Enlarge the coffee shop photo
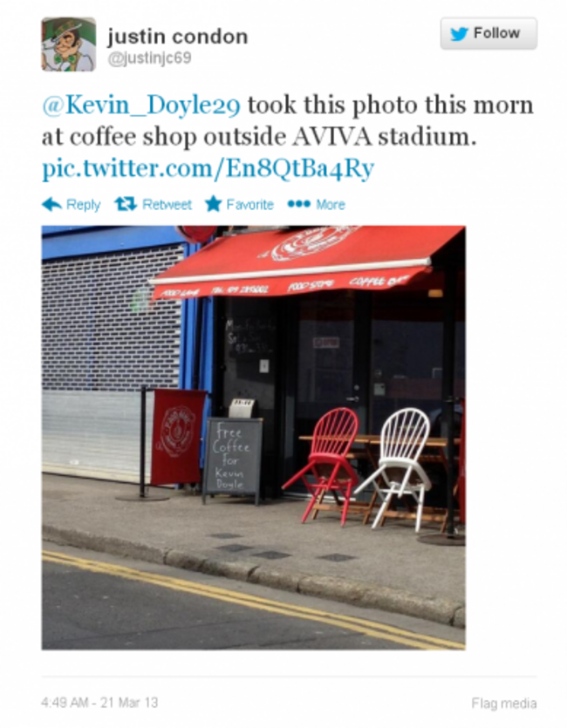This screenshot has width=567, height=728. coord(254,438)
